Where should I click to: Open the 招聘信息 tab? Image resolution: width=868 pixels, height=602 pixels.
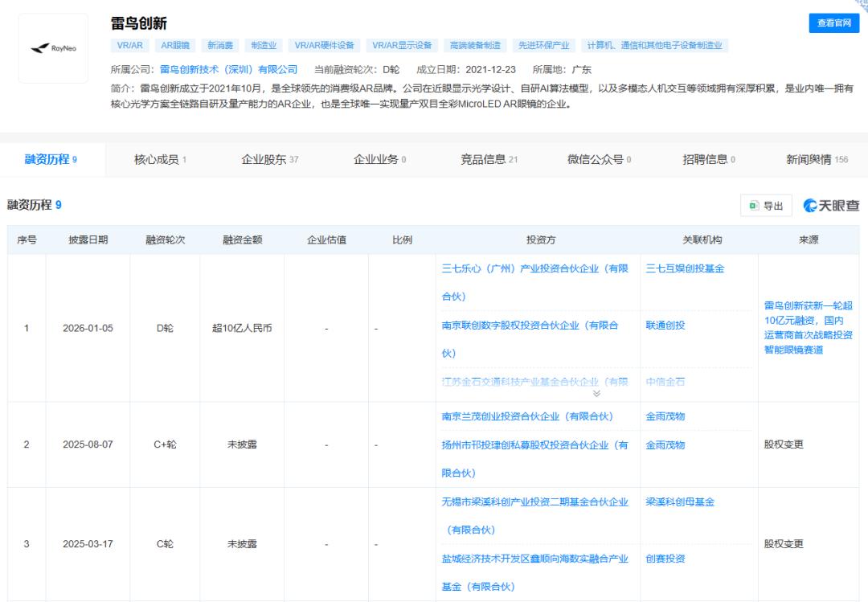coord(709,159)
